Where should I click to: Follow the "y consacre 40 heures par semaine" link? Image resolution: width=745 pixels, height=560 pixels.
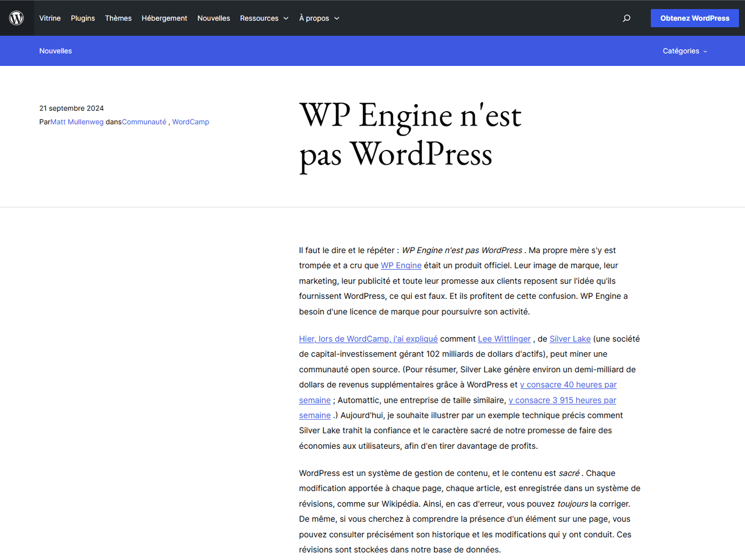tap(568, 385)
